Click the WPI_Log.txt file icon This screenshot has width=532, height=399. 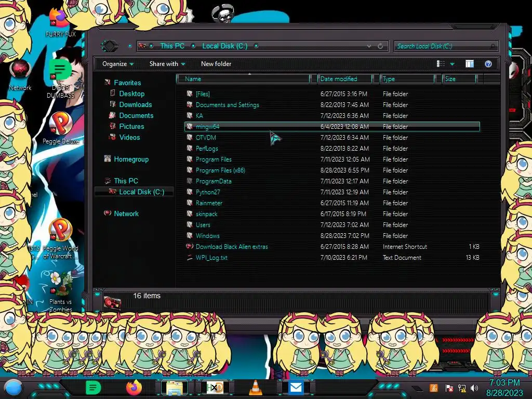(190, 258)
